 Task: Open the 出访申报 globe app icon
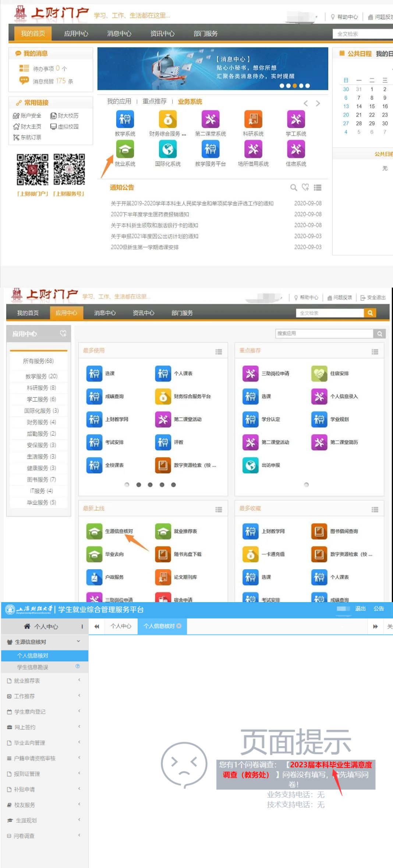(x=251, y=465)
